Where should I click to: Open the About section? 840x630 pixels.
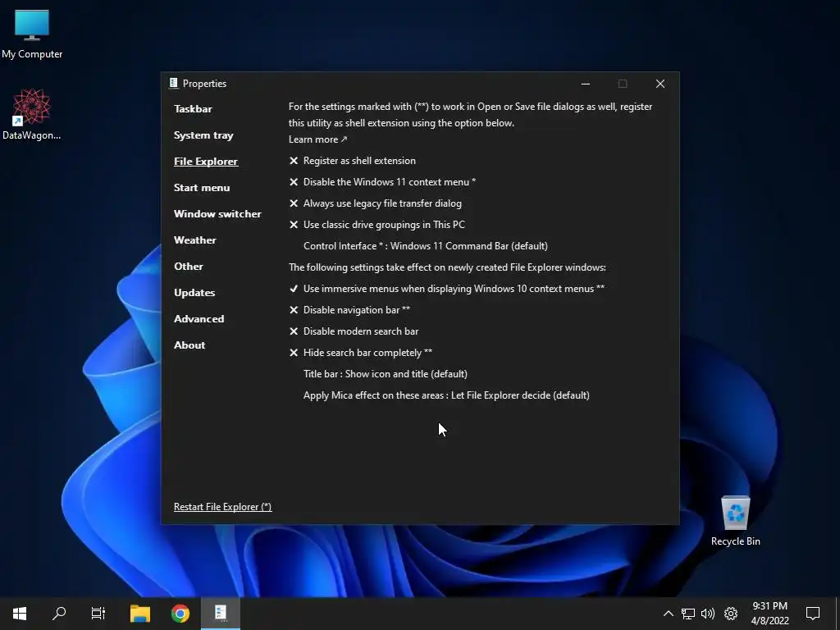coord(189,345)
